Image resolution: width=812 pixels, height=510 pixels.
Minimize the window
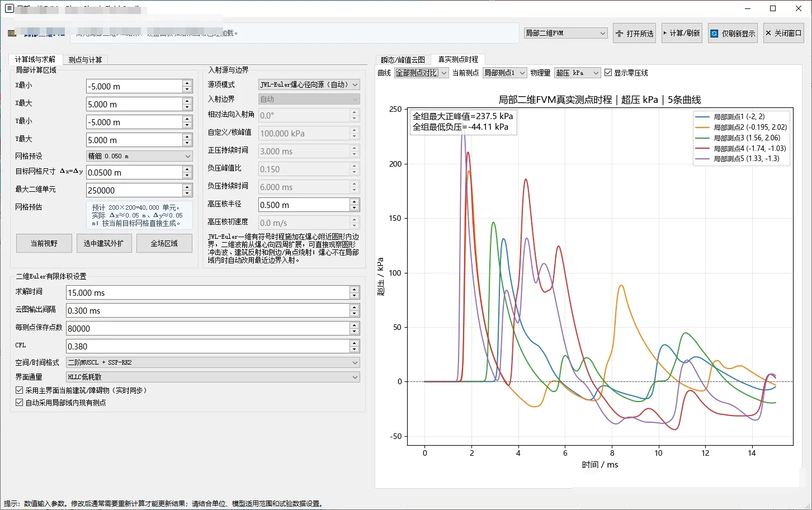click(x=748, y=8)
